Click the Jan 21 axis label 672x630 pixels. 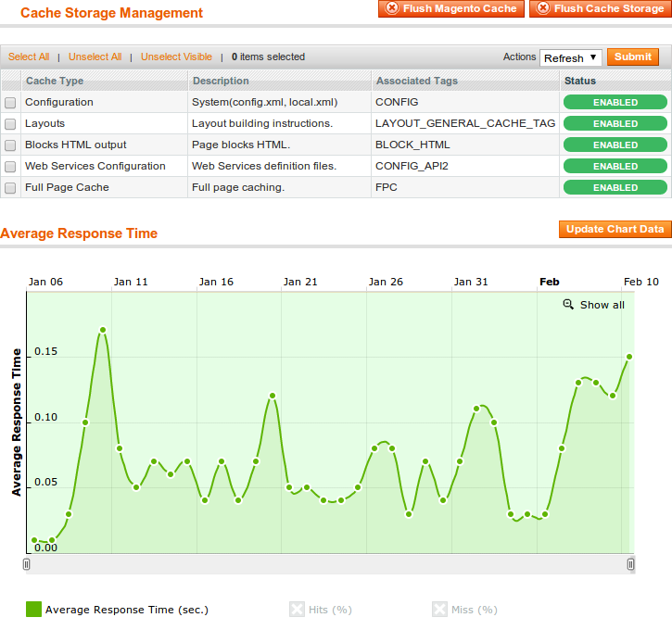pos(300,282)
